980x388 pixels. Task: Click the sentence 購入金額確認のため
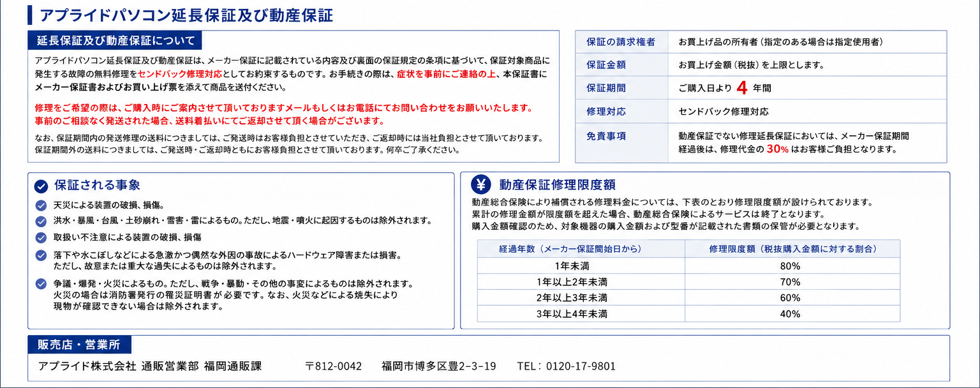[x=665, y=227]
